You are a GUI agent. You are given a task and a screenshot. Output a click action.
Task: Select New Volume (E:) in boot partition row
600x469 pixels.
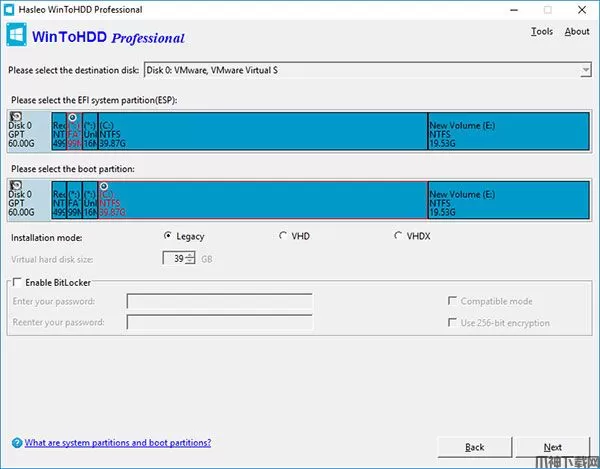508,201
